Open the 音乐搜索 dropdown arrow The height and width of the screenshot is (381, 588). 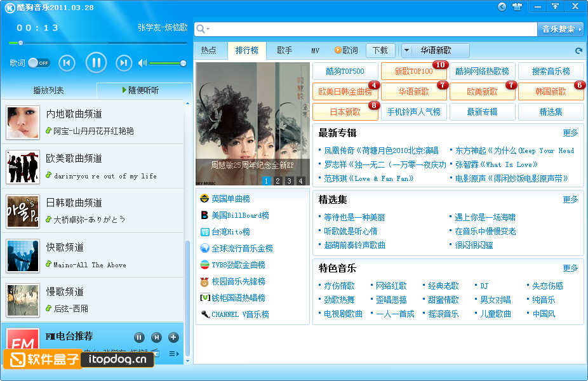[580, 29]
